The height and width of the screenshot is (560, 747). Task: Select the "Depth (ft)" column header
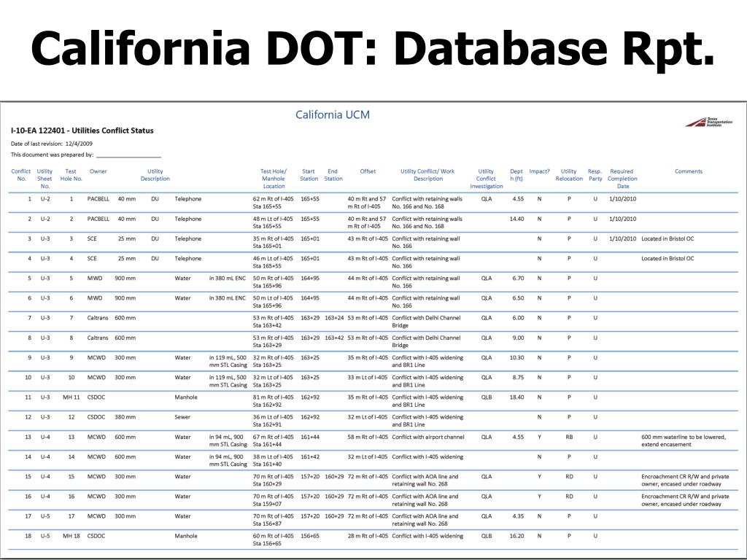click(516, 175)
